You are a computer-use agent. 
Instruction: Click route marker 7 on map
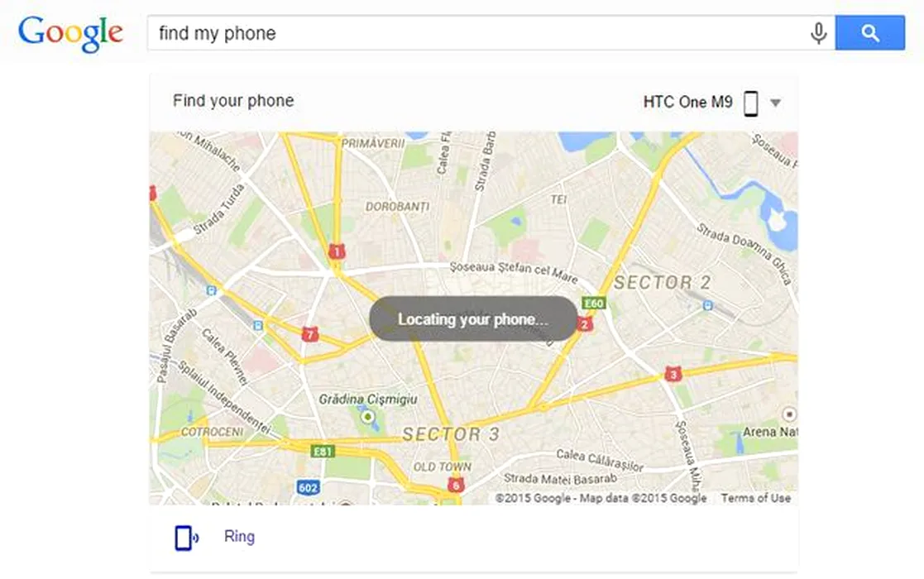coord(310,334)
